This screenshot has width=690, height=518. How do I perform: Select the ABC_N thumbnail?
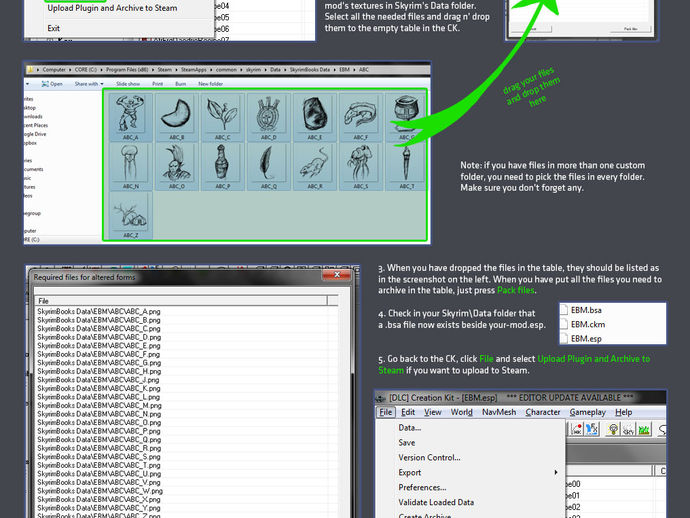130,166
